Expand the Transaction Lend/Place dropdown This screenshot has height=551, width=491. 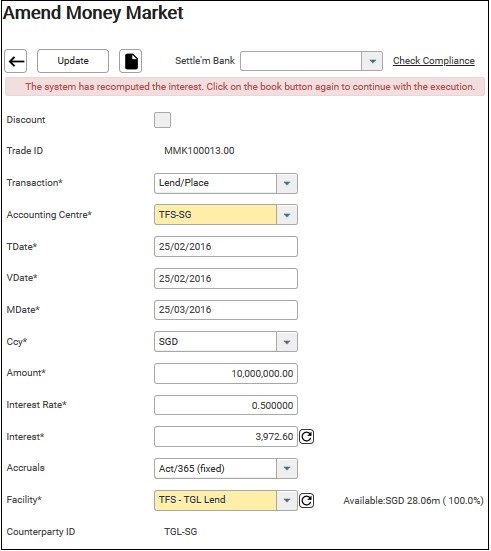coord(287,183)
